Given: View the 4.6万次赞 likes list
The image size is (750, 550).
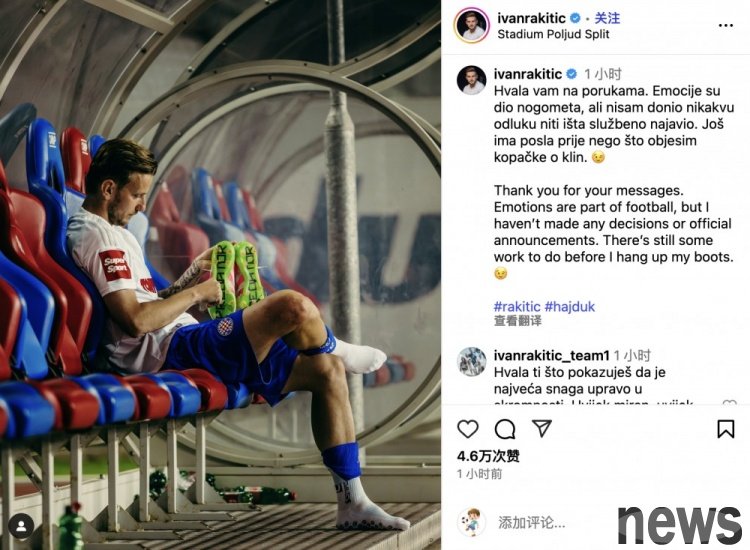Looking at the screenshot, I should click(488, 456).
